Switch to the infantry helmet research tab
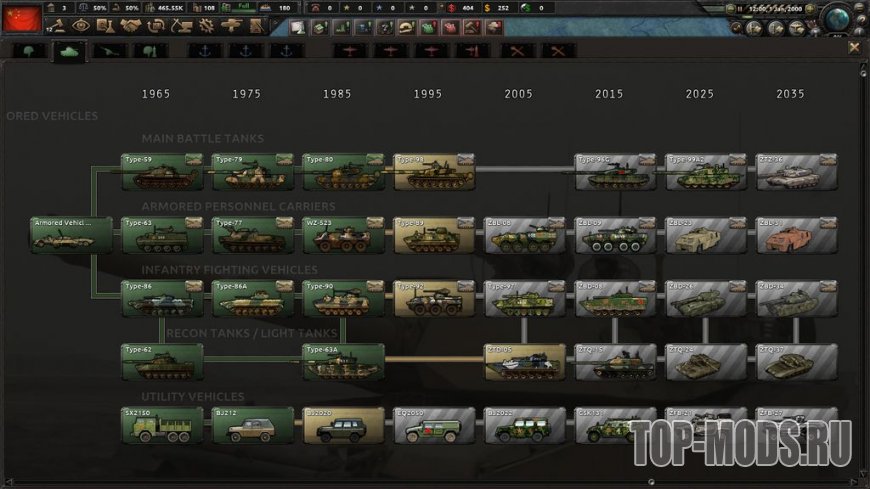Image resolution: width=870 pixels, height=489 pixels. click(x=29, y=50)
